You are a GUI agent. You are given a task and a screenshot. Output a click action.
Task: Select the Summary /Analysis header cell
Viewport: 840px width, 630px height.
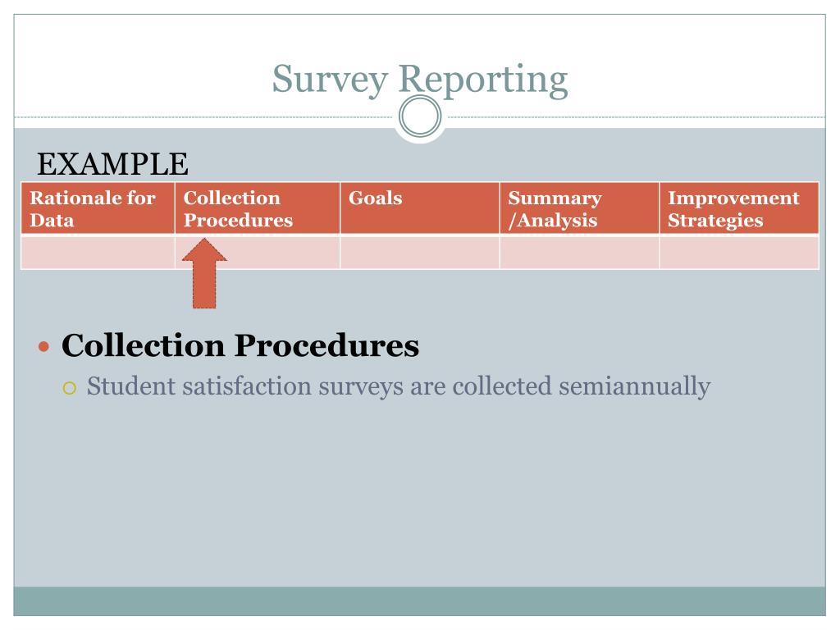pyautogui.click(x=580, y=208)
